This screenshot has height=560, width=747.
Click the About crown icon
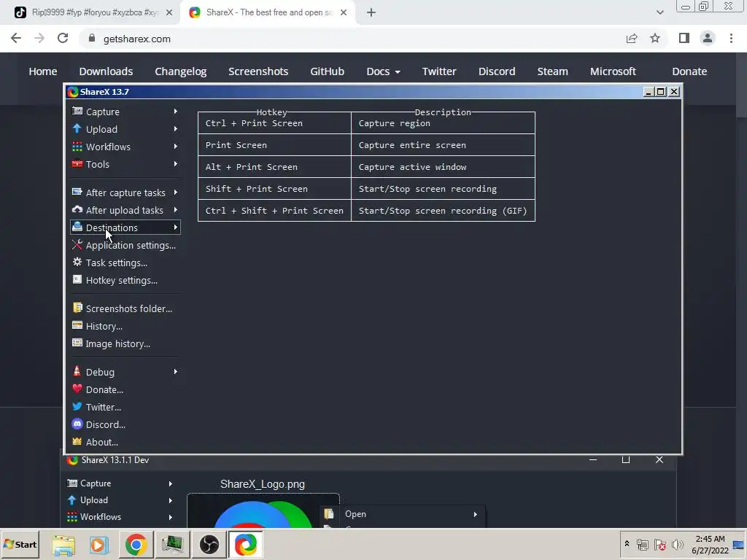pyautogui.click(x=77, y=441)
